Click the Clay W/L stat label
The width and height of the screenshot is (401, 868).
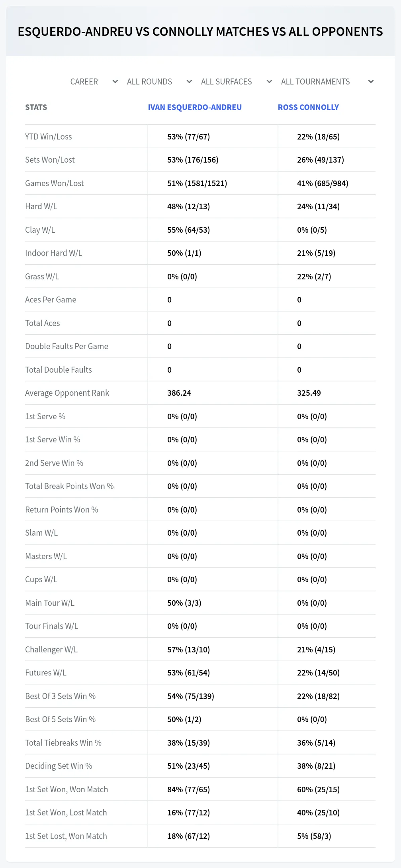40,230
